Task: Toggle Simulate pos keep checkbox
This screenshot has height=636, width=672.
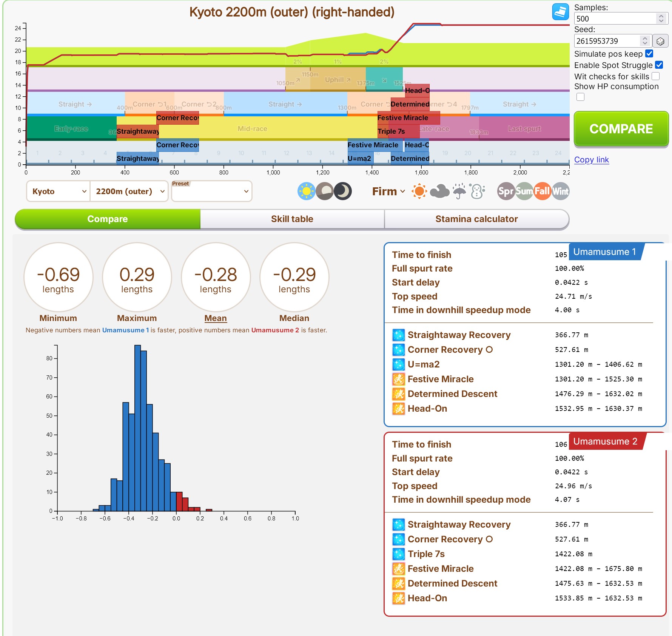Action: point(649,54)
